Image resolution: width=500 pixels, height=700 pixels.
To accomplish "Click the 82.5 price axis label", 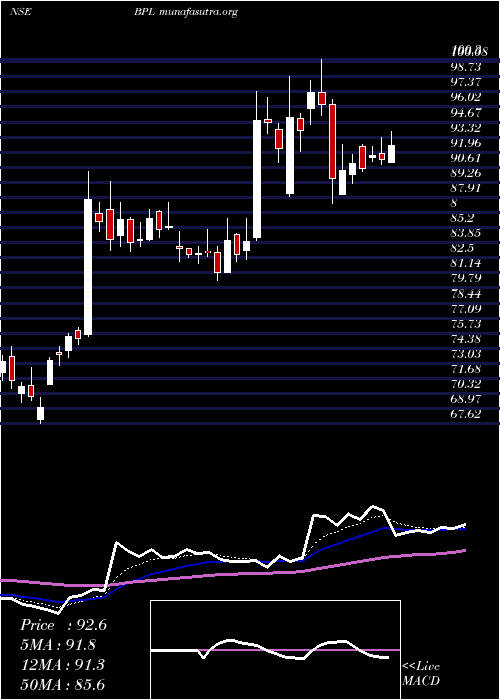I will click(x=462, y=249).
